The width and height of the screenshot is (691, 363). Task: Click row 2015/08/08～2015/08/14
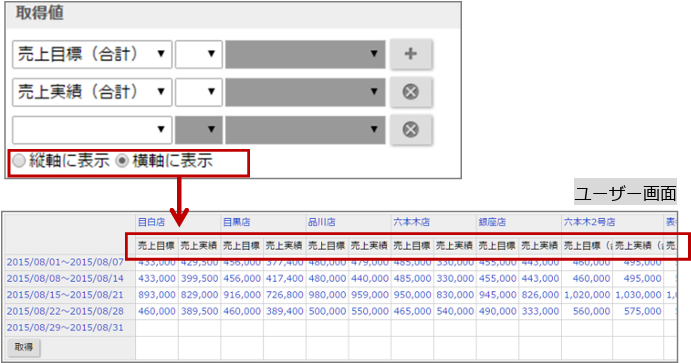[x=65, y=278]
